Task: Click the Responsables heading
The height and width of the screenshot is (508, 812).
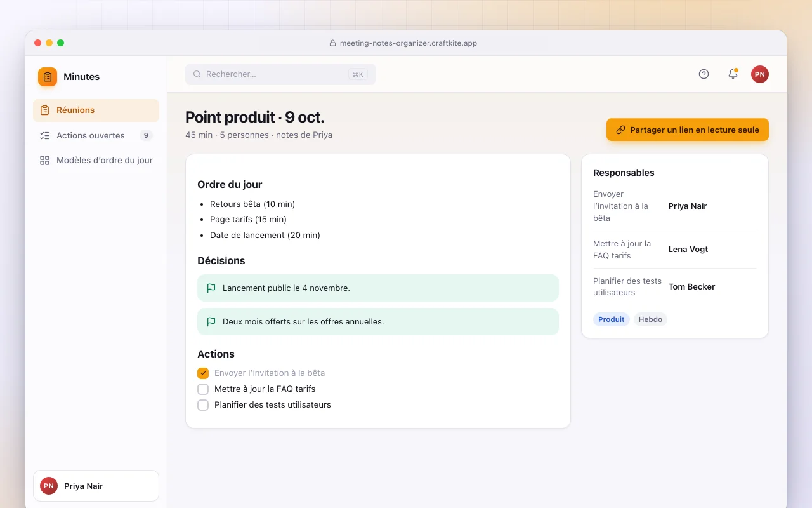Action: pyautogui.click(x=624, y=173)
